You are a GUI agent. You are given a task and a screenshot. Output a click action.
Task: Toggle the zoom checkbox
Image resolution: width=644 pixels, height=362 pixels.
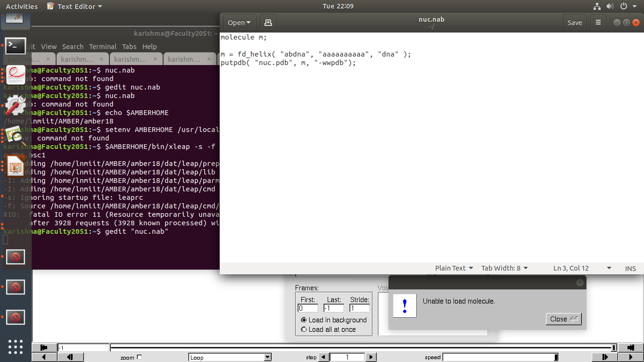pos(139,357)
